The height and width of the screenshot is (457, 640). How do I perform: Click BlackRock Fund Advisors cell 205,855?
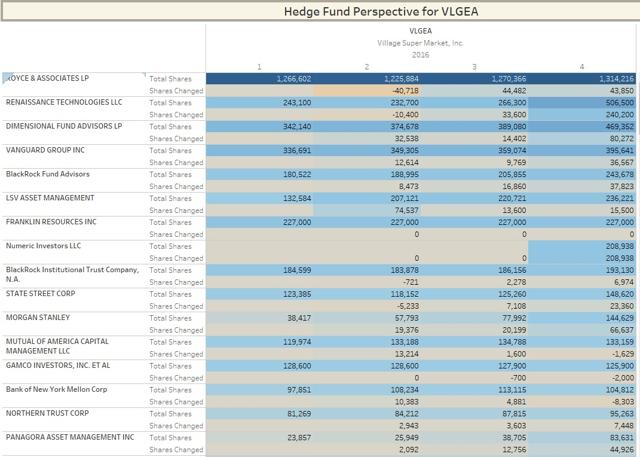[474, 174]
